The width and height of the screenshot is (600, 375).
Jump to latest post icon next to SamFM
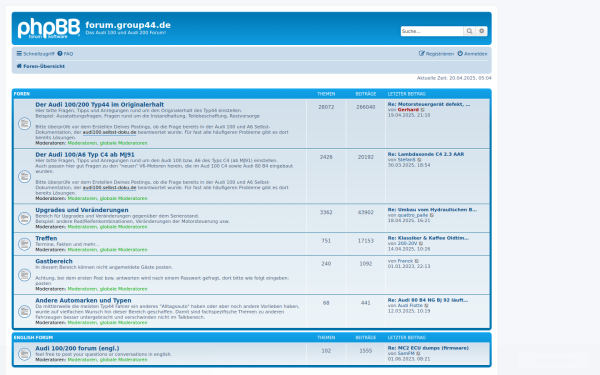coord(418,354)
